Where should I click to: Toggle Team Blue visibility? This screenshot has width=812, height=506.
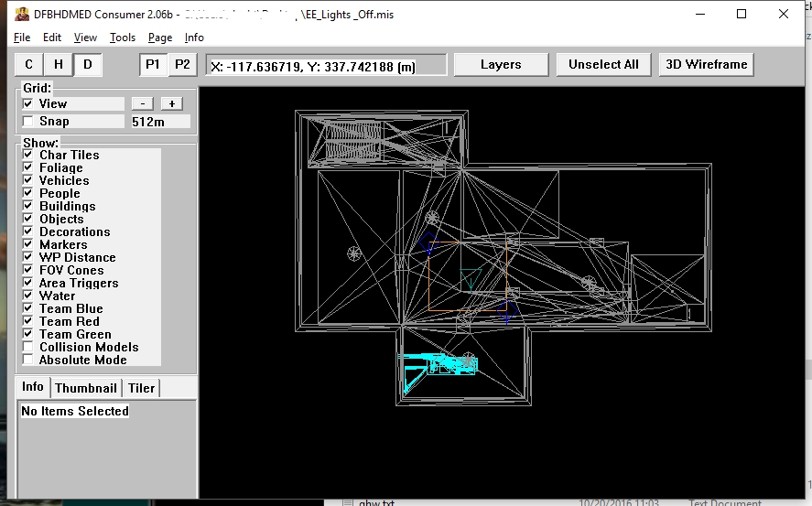pos(28,307)
